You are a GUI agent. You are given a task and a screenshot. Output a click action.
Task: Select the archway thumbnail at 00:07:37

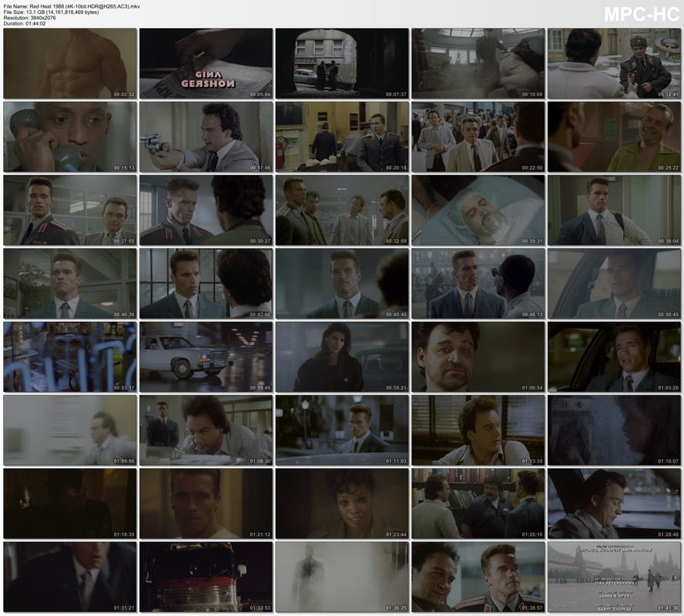coord(342,64)
